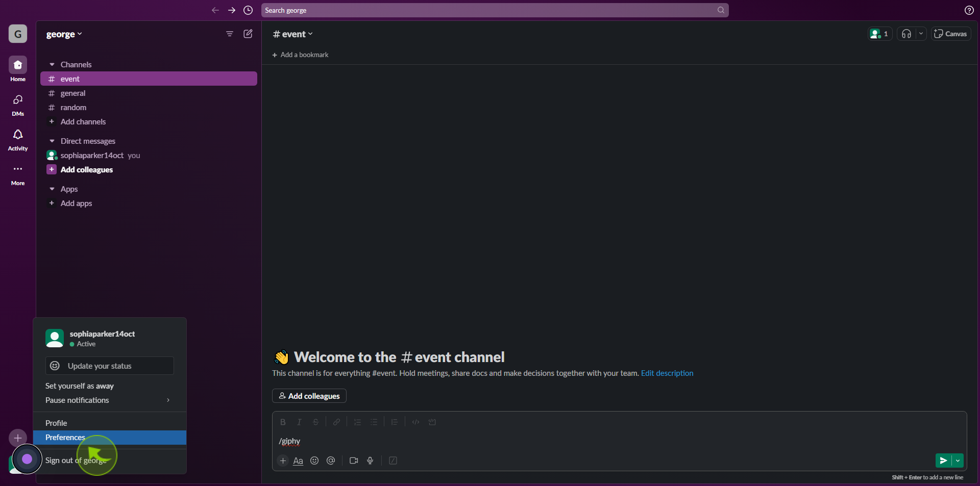Click Add colleagues button under welcome message
The image size is (980, 486).
[309, 396]
